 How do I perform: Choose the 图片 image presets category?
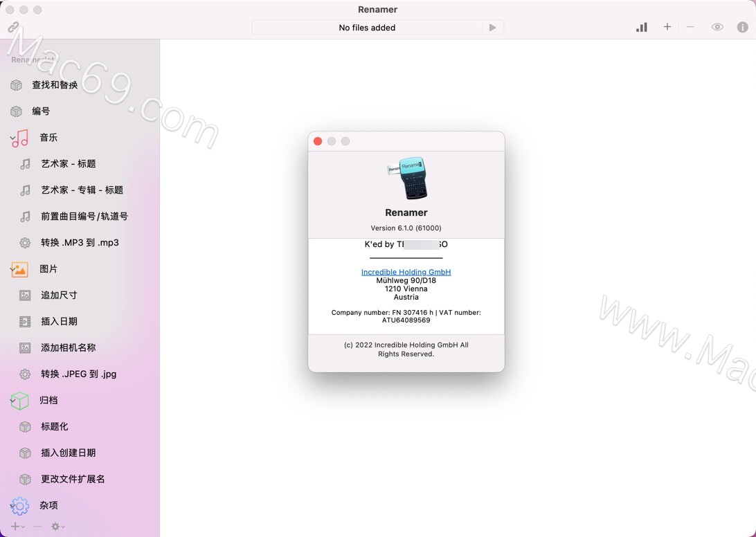(49, 269)
